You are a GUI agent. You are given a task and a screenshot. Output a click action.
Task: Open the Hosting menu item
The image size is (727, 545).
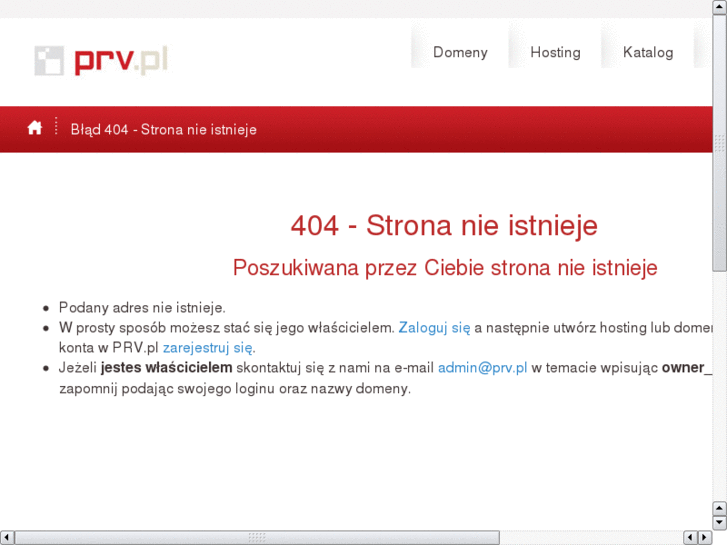[x=555, y=52]
